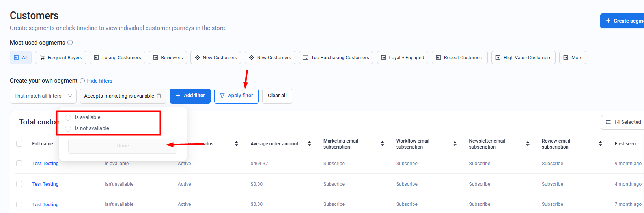Delete the Accepts marketing filter via trash icon

pyautogui.click(x=159, y=96)
